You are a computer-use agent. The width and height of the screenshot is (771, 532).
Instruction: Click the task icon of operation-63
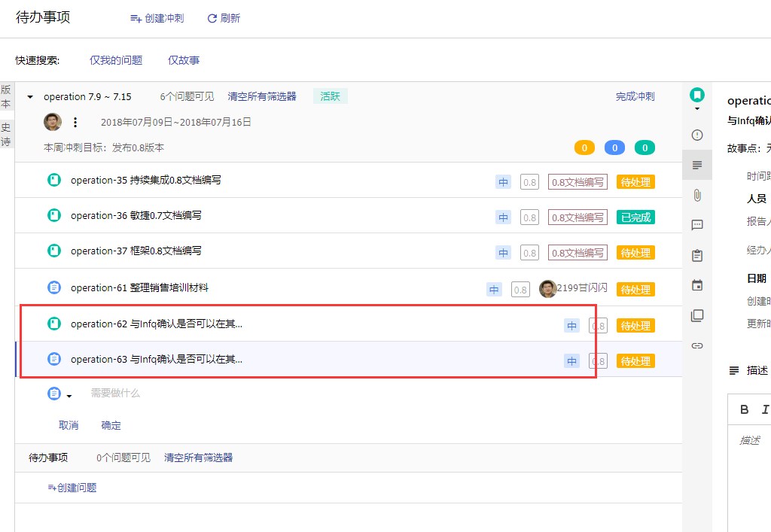[x=54, y=359]
